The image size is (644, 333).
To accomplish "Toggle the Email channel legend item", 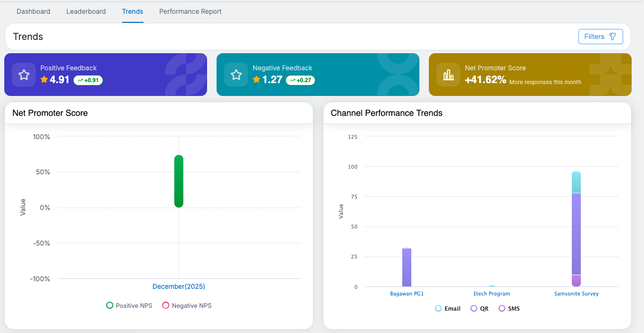I will click(447, 308).
